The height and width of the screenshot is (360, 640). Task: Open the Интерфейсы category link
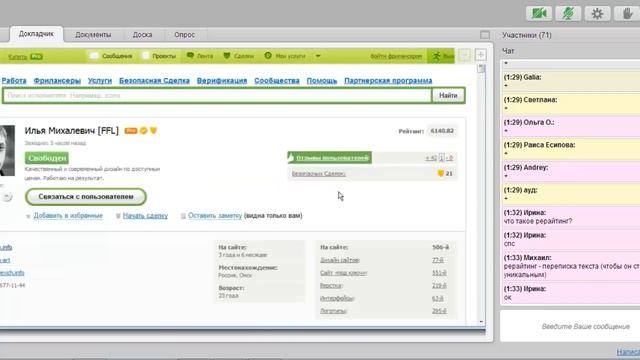pos(337,298)
